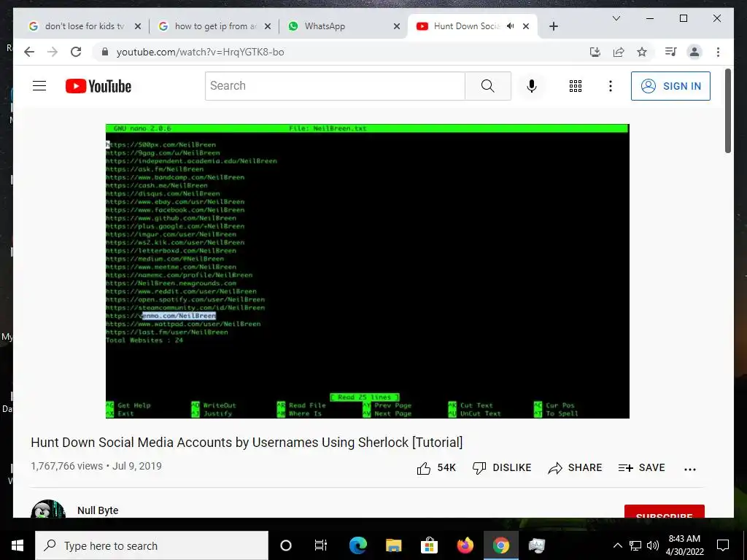Launch Microsoft Edge from taskbar
Image resolution: width=747 pixels, height=560 pixels.
(x=357, y=545)
